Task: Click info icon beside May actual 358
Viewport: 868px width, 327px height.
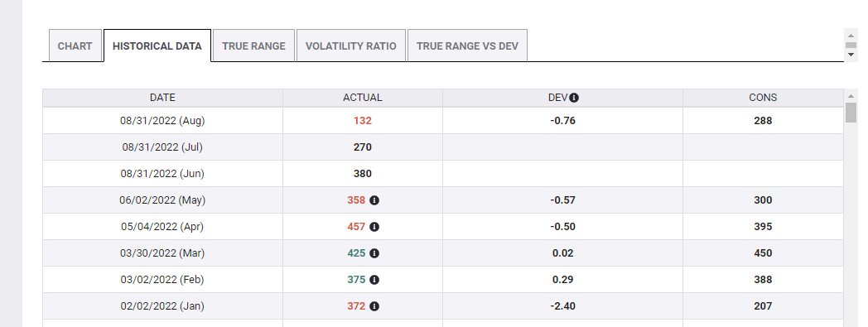Action: coord(374,200)
